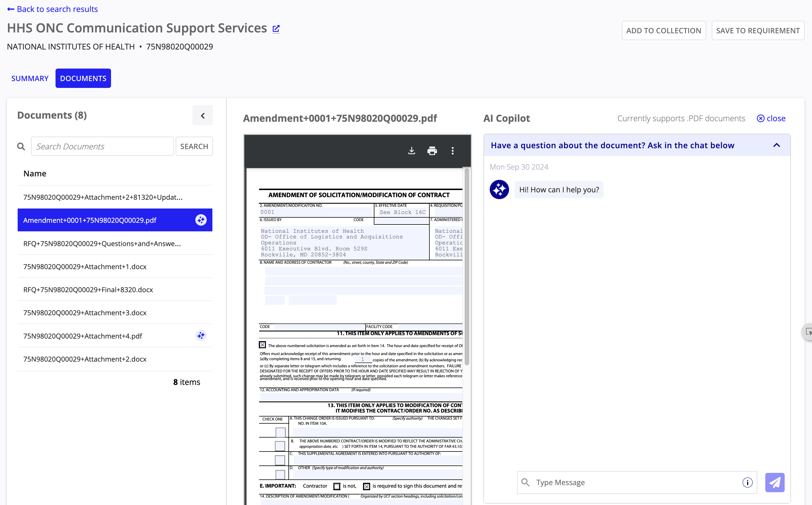The image size is (812, 505).
Task: Click the AI Copilot star icon
Action: pos(499,189)
